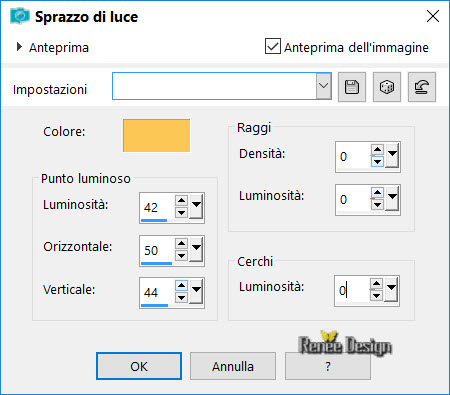Decrease Raggi Densità with down arrow
The image size is (450, 395).
pos(377,162)
